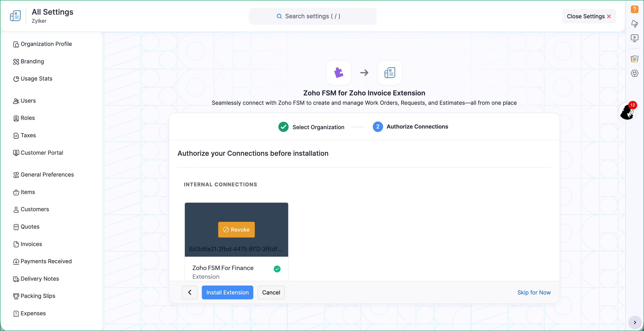644x331 pixels.
Task: Revoke the Zoho FSM connection
Action: coord(236,230)
